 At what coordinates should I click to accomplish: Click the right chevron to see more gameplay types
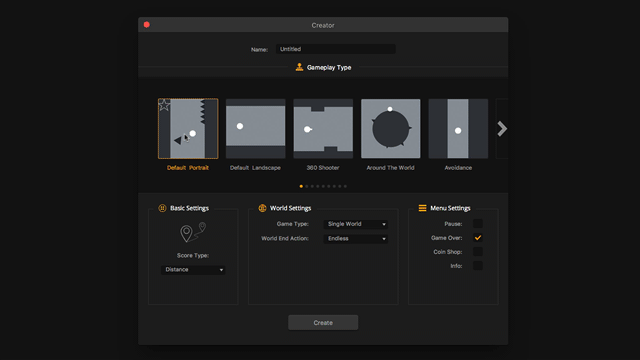502,129
